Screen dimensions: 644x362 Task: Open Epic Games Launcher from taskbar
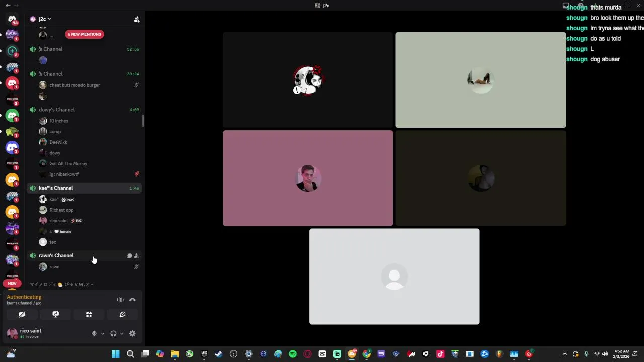(x=204, y=354)
